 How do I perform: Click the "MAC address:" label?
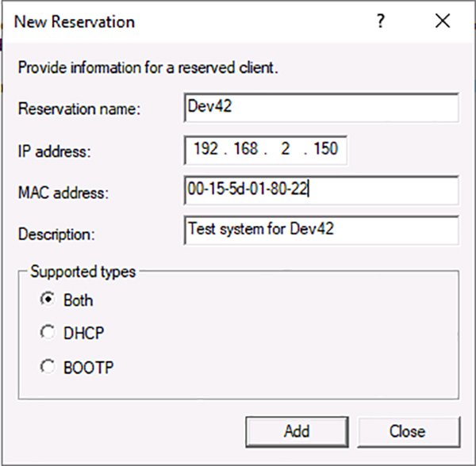62,192
